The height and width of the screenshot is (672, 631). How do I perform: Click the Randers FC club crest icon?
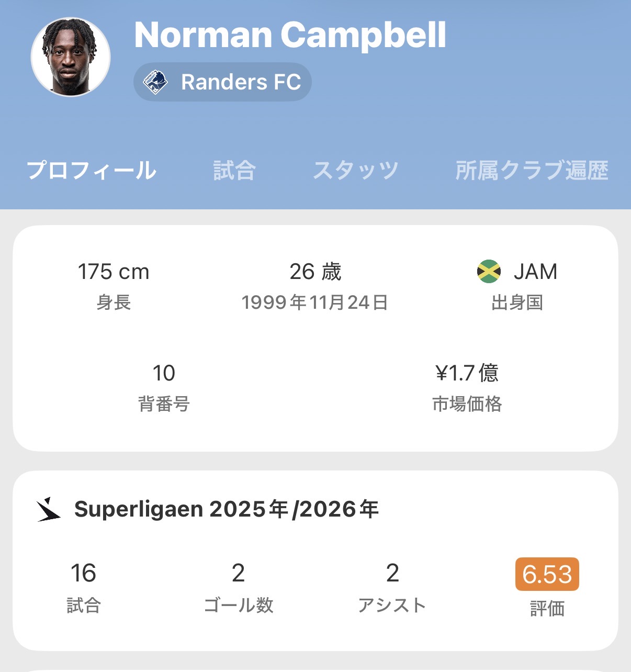pos(155,82)
